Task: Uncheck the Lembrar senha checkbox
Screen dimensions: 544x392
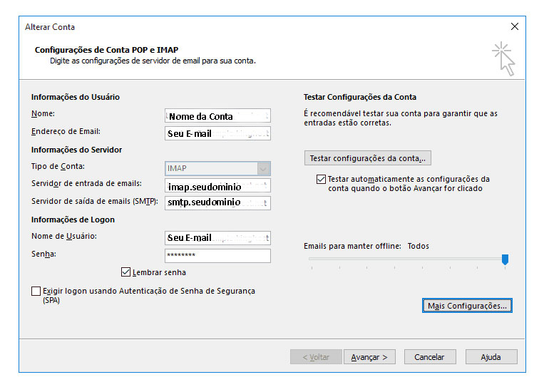Action: (x=126, y=272)
